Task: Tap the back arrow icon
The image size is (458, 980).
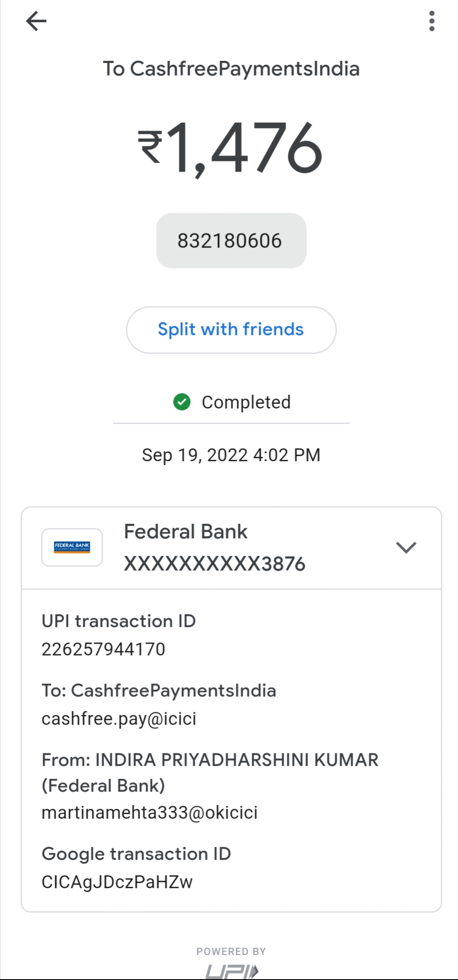Action: [x=36, y=21]
